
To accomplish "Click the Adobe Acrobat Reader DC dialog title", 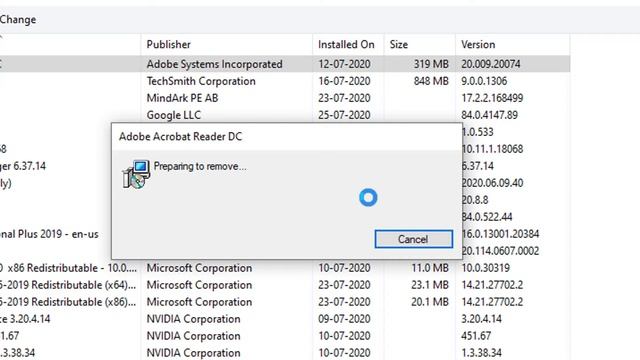I will coord(180,136).
